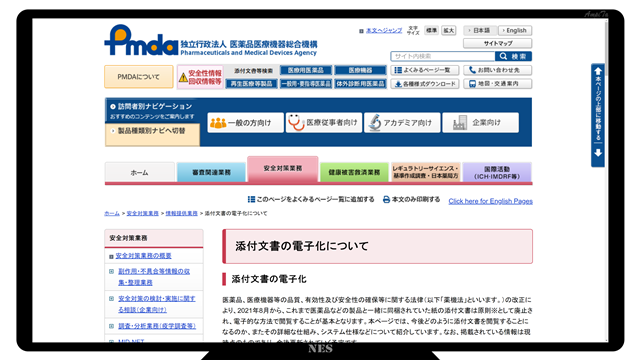Open the よくみるページ一覧 list
The image size is (640, 360).
[424, 70]
